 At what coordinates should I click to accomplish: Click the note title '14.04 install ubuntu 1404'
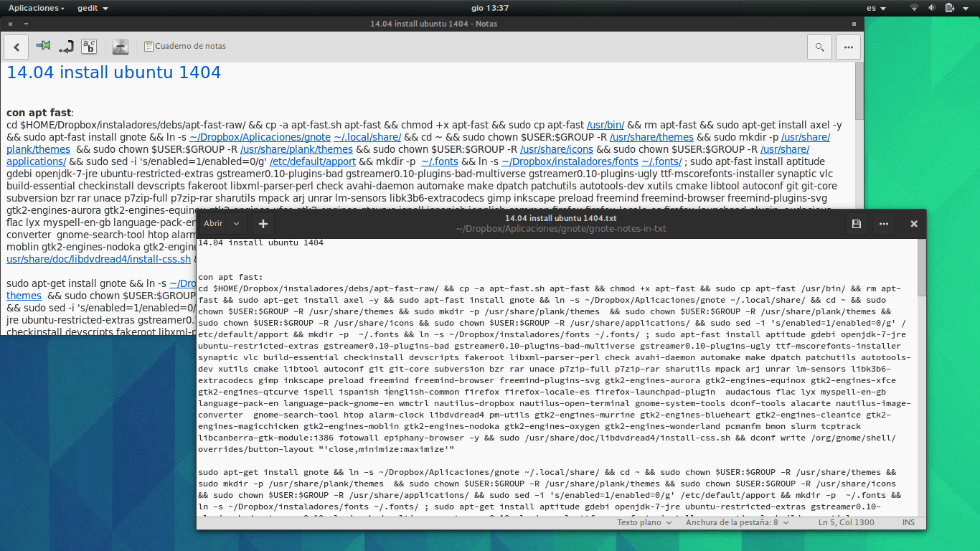click(x=114, y=72)
